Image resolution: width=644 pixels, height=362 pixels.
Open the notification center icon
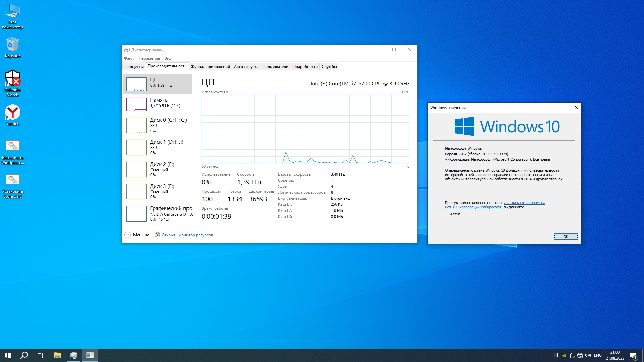(x=633, y=355)
